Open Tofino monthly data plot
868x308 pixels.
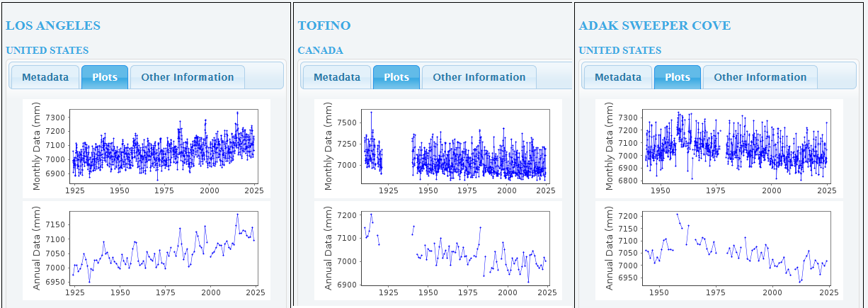coord(438,148)
